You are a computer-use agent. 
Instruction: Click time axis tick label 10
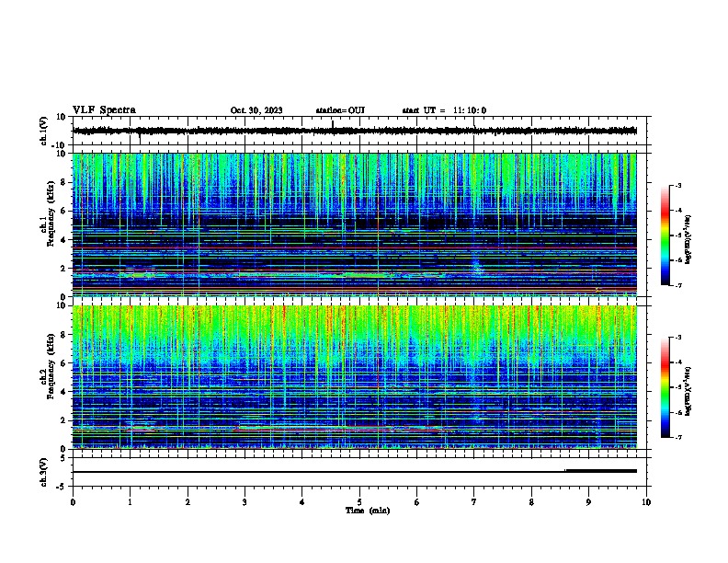[x=646, y=502]
